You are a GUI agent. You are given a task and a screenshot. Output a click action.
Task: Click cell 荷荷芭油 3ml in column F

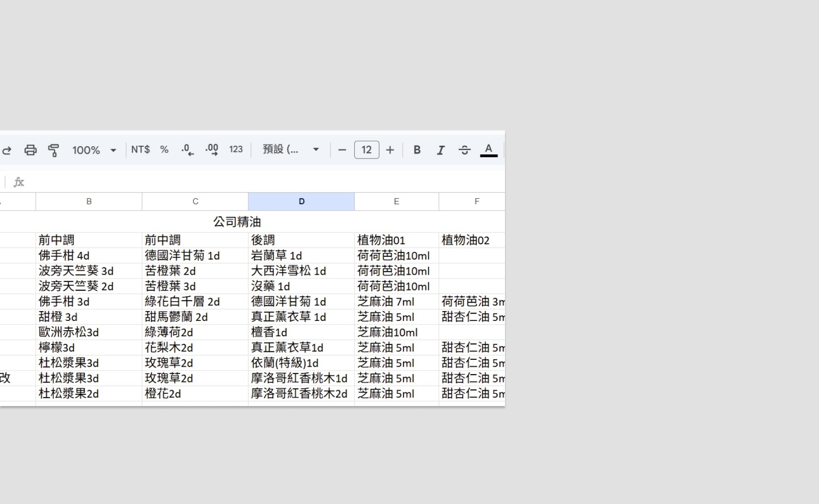[472, 301]
